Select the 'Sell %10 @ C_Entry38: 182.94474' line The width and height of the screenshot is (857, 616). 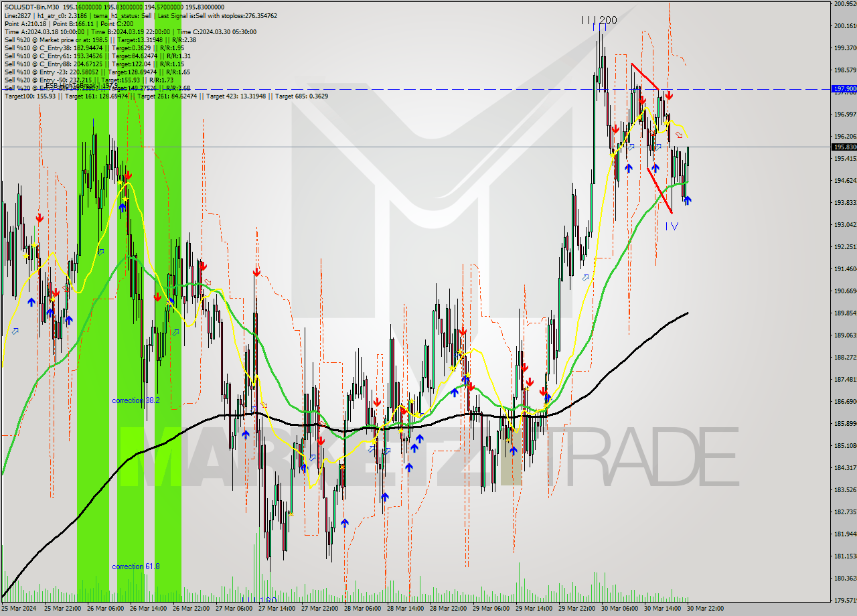pyautogui.click(x=94, y=48)
